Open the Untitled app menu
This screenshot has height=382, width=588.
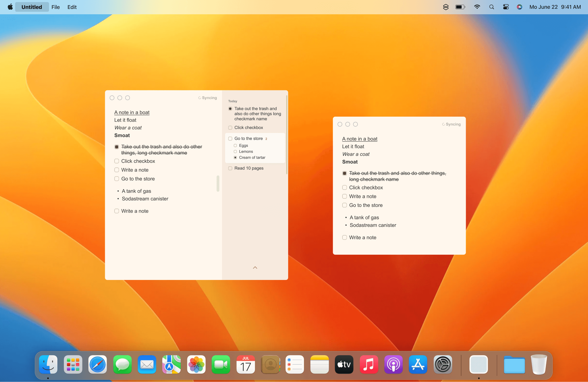(x=32, y=7)
